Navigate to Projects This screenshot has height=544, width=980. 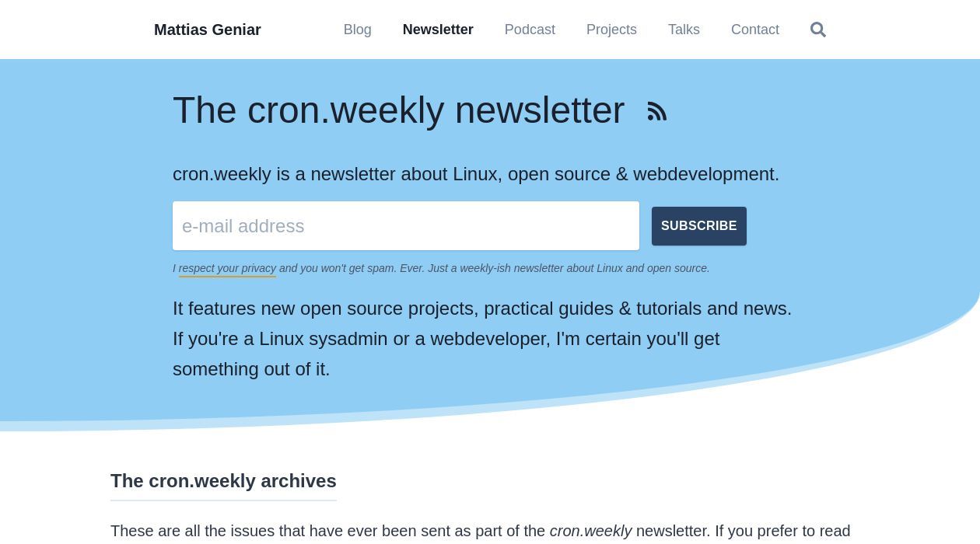[x=611, y=30]
